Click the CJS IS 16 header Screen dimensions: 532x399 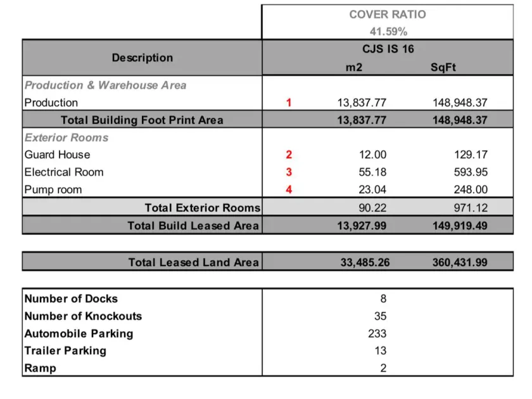388,49
